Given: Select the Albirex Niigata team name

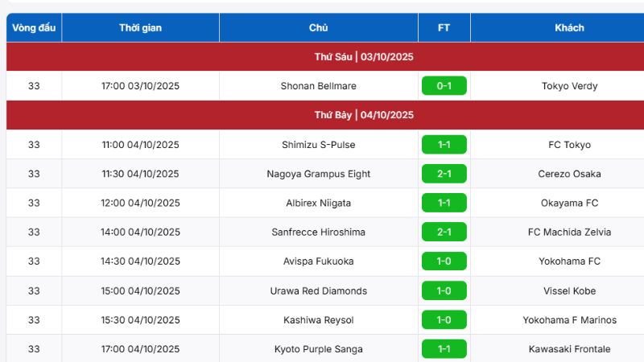Looking at the screenshot, I should (318, 203).
